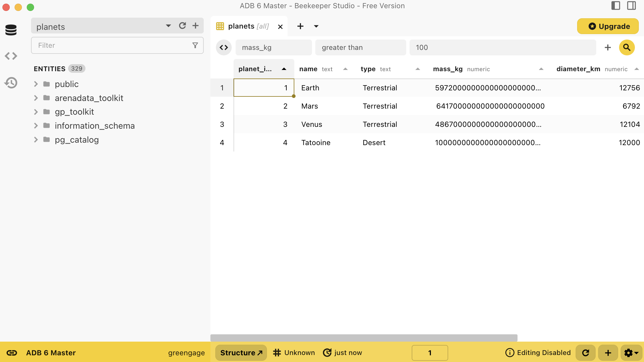Close the planets table tab

280,27
